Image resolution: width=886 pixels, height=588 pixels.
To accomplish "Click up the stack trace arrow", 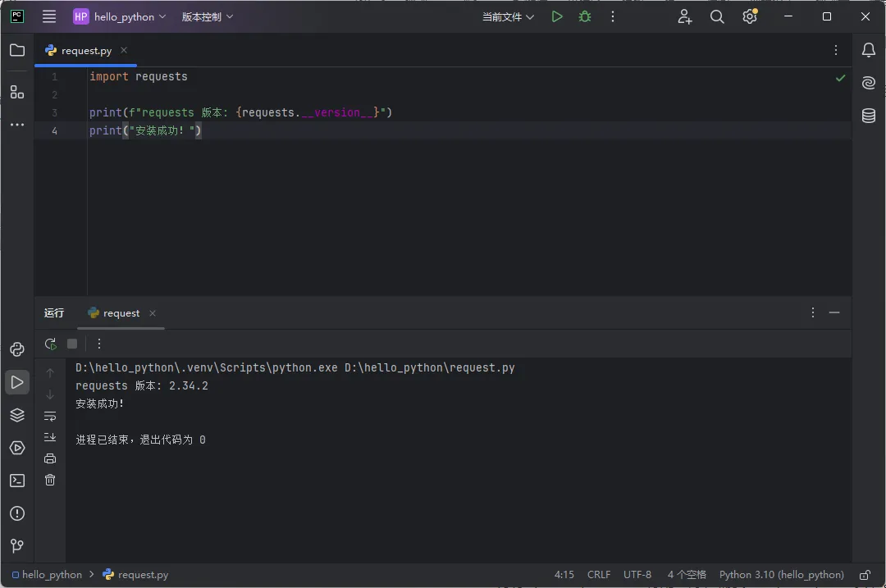I will coord(50,373).
